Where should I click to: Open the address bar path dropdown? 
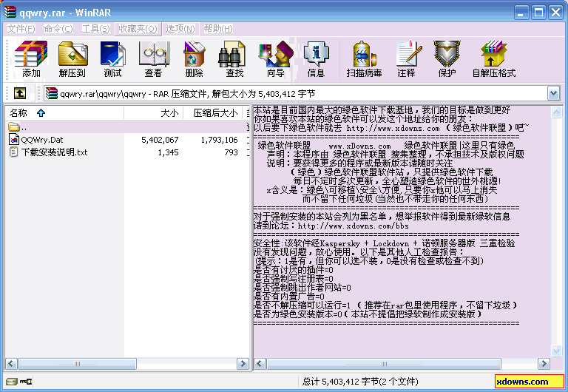coord(553,93)
